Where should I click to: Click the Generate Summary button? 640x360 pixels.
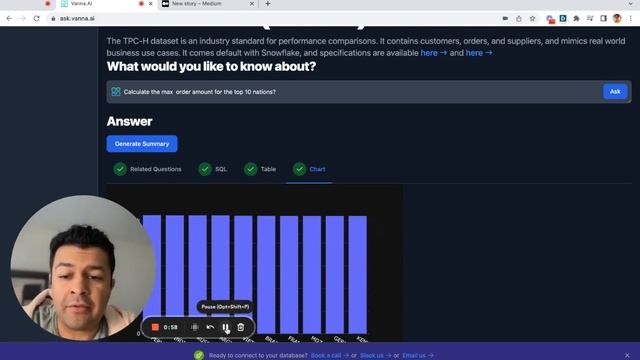[x=142, y=144]
